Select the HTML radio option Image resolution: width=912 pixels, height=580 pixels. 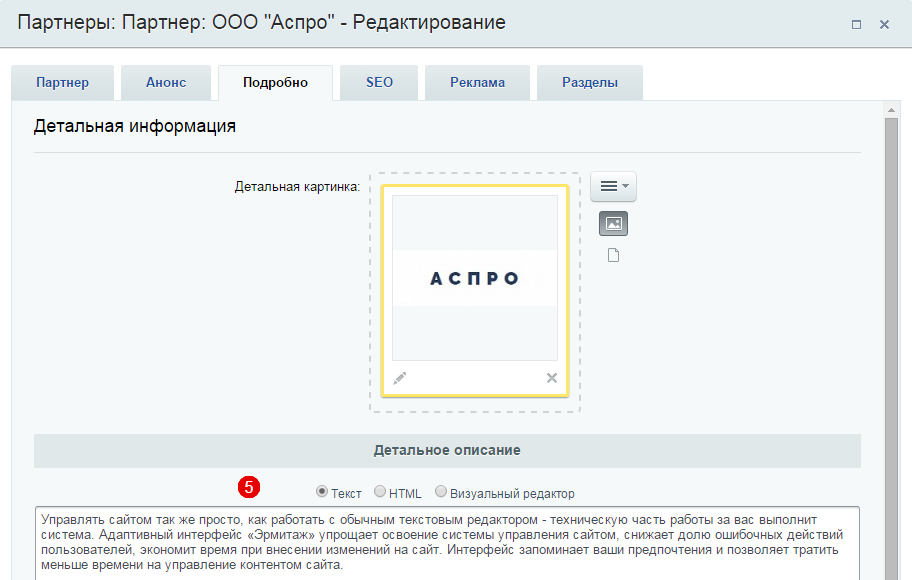coord(380,492)
